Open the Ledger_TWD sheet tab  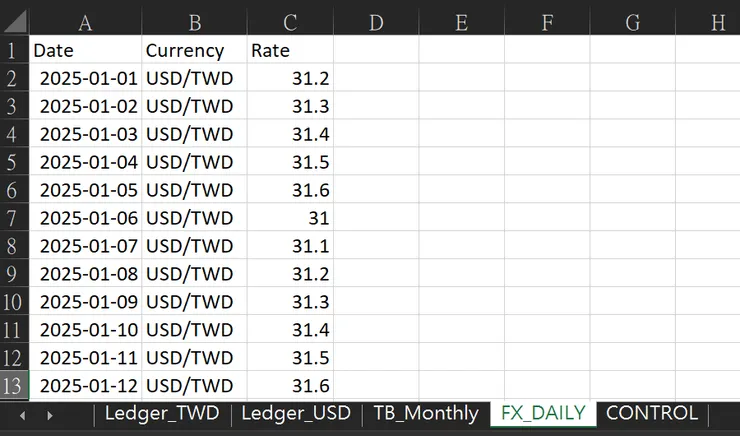(162, 413)
